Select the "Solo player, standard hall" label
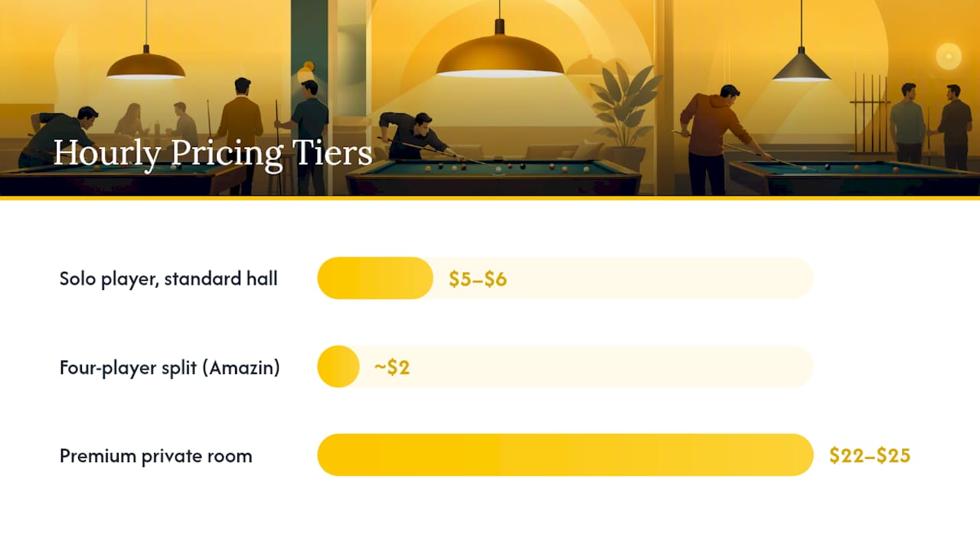 point(168,279)
